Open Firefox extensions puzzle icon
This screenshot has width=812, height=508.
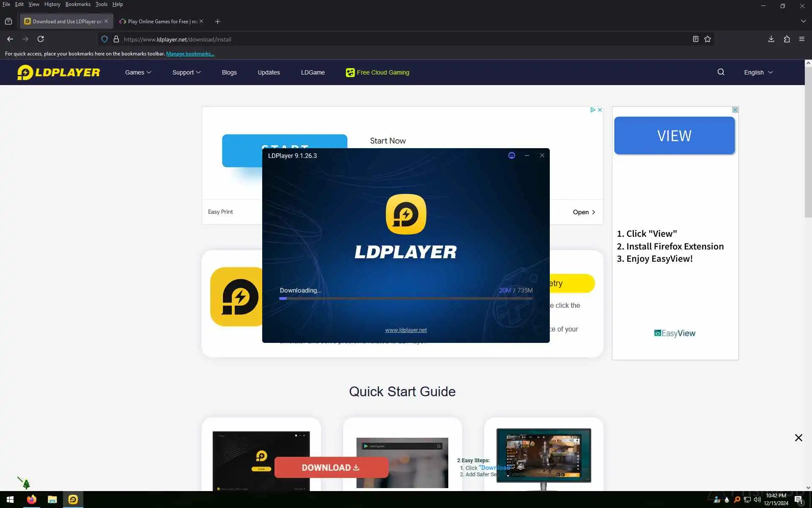pyautogui.click(x=787, y=39)
